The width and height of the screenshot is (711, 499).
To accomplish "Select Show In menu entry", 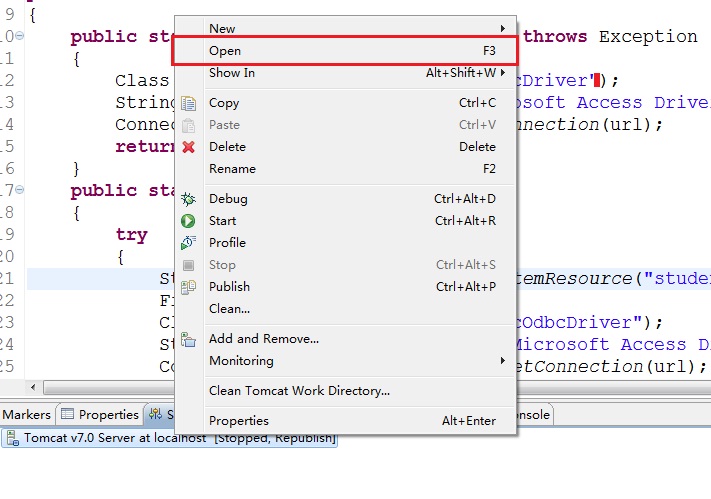I will click(x=345, y=73).
